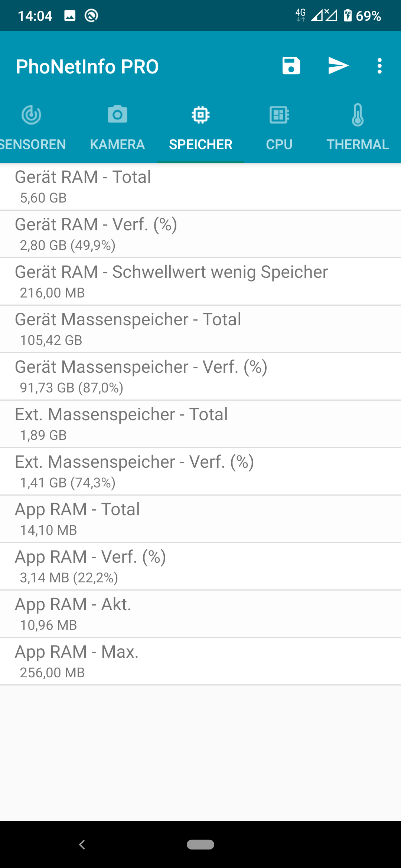This screenshot has width=401, height=868.
Task: Tap the send arrow icon
Action: 338,66
